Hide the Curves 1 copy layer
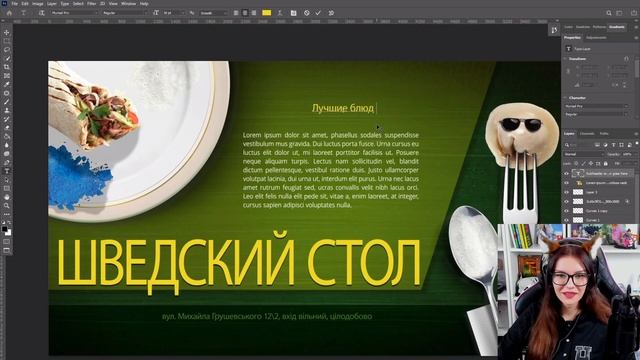This screenshot has height=360, width=640. pos(566,211)
